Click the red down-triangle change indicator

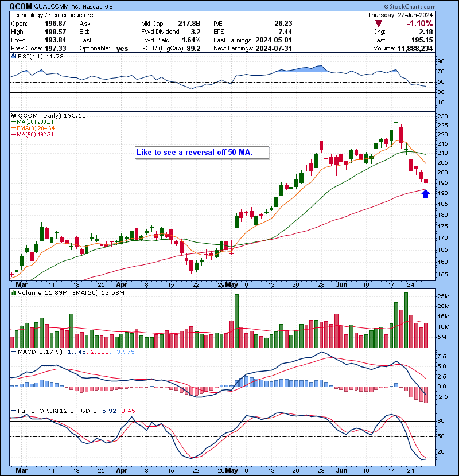coord(378,24)
